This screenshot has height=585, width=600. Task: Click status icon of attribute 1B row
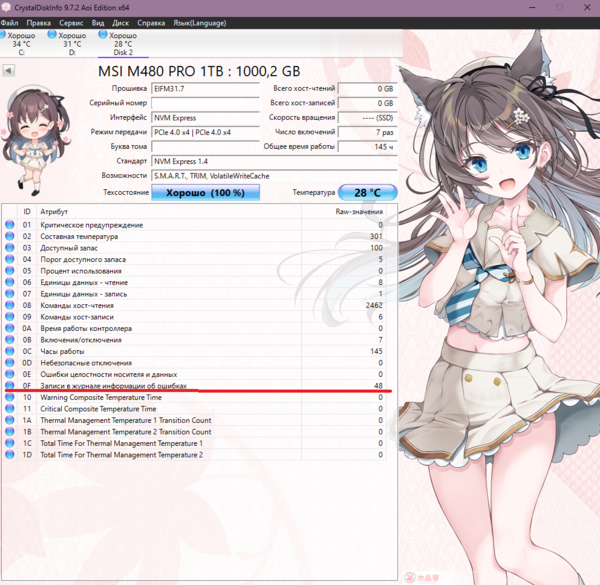point(10,432)
